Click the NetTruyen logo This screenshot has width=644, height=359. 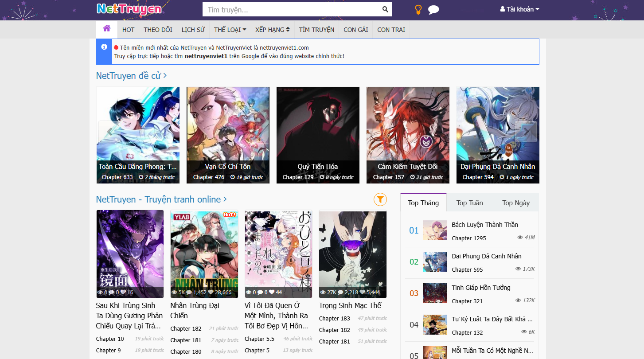(x=129, y=9)
